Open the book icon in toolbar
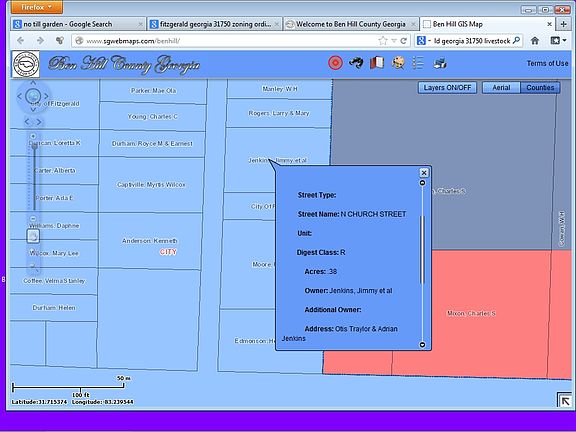 [377, 63]
